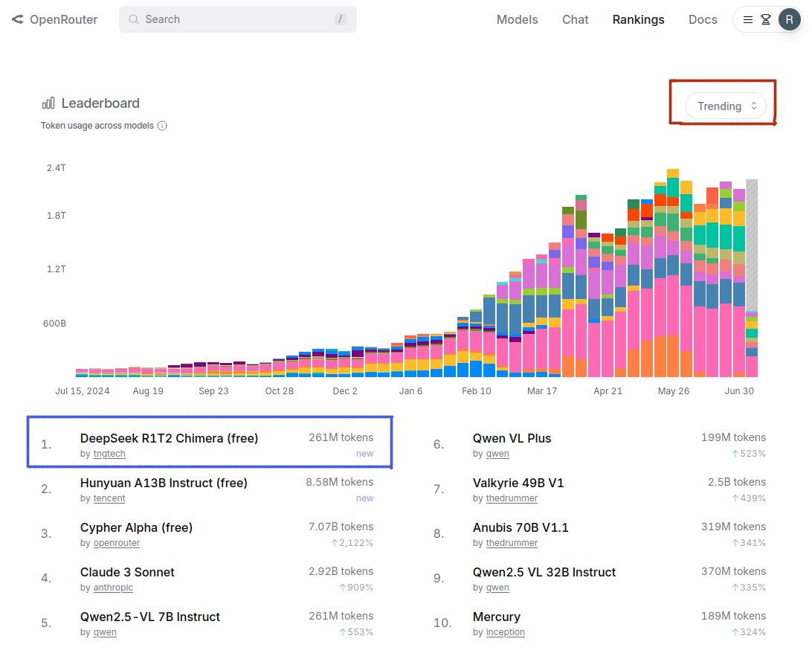Click the anthropic author link
This screenshot has height=659, width=812.
coord(113,588)
